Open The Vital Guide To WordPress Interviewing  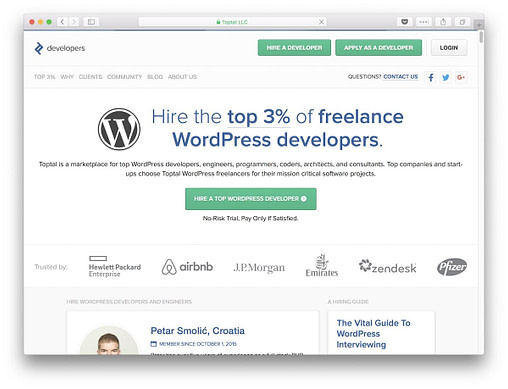click(x=373, y=334)
